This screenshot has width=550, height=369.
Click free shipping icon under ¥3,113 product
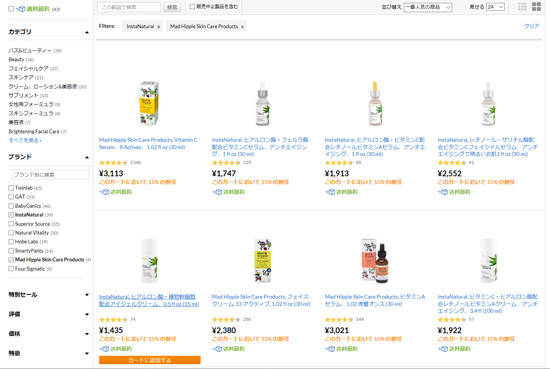tap(104, 192)
